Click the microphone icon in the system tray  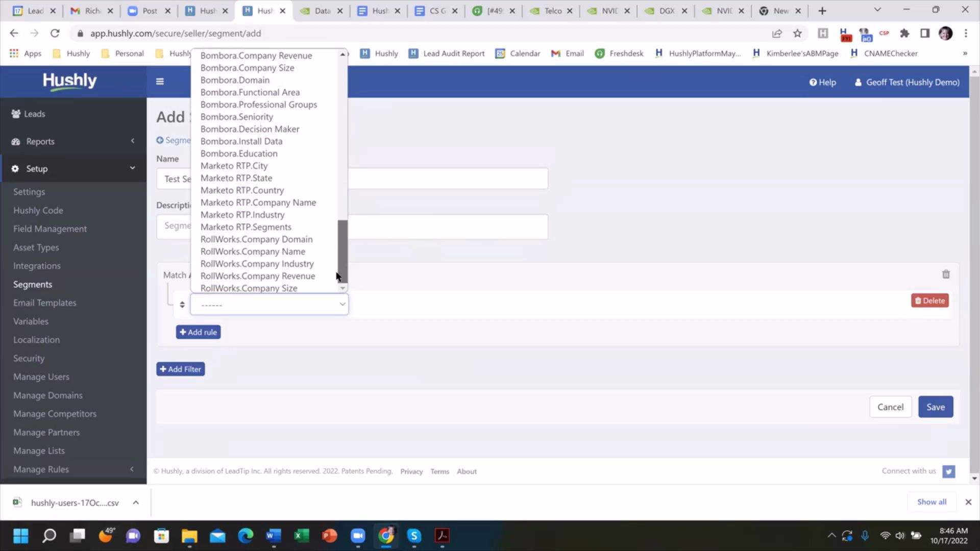[865, 536]
